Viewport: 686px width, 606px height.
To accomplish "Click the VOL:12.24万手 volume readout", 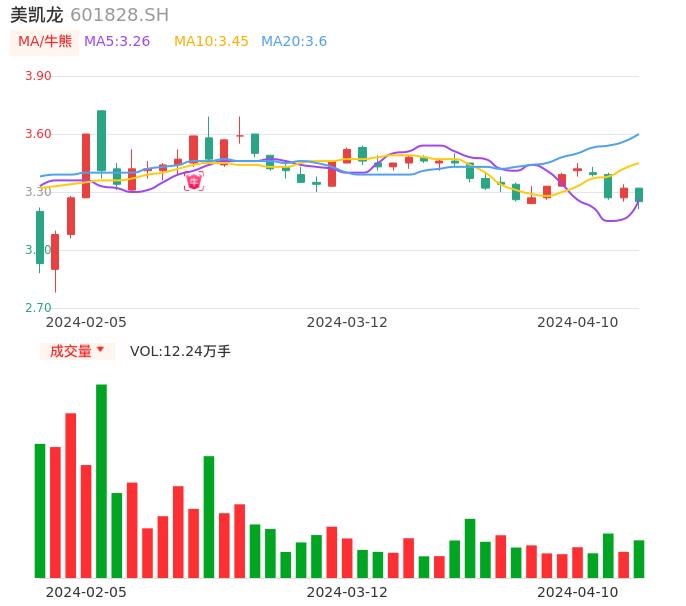I will tap(180, 351).
